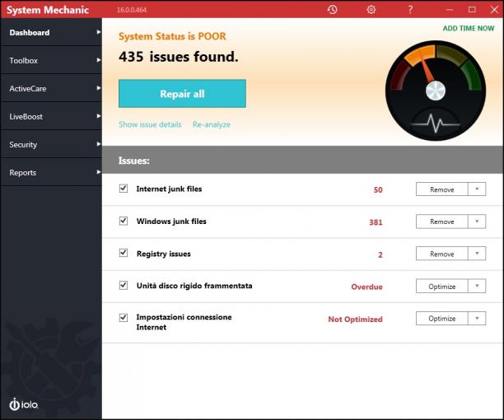Screen dimensions: 504x420
Task: Open dropdown arrow beside Internet junk Remove
Action: click(x=477, y=189)
